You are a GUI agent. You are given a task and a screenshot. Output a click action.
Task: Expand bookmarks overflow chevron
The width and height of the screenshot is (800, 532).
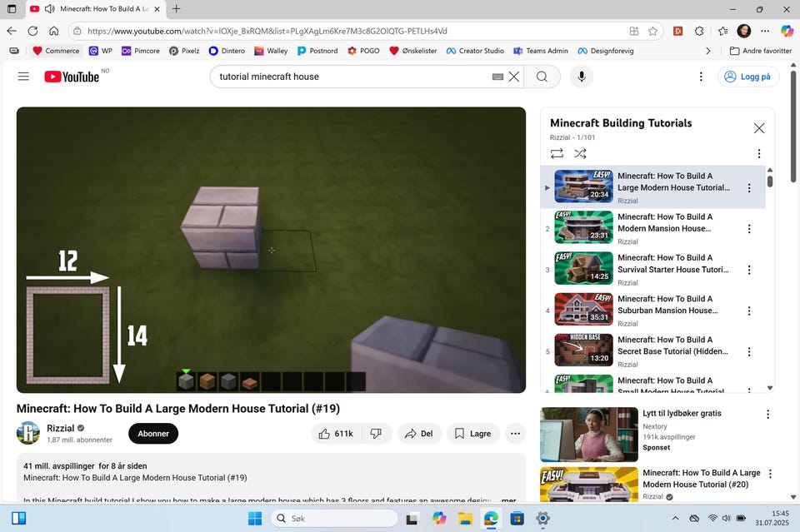coord(707,51)
